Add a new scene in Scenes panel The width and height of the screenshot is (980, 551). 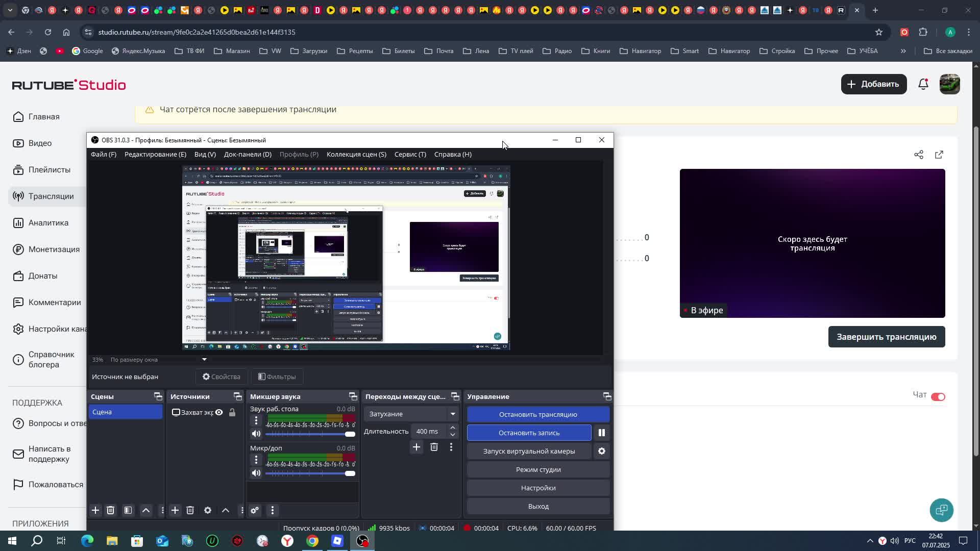pos(95,510)
